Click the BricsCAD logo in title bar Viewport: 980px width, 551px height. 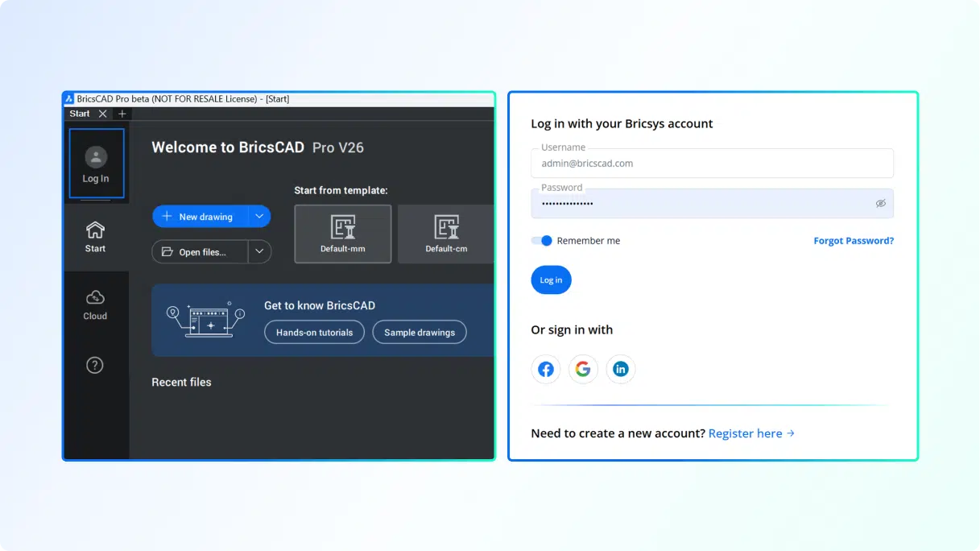[70, 98]
